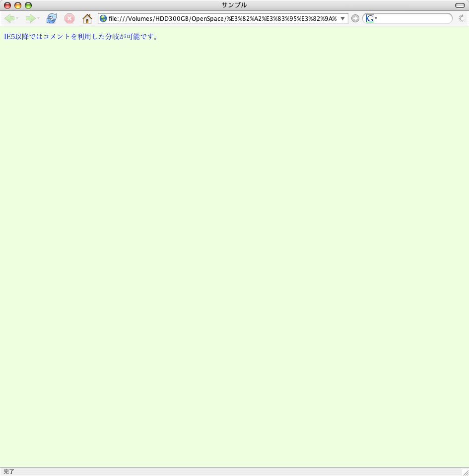Click the file:///Volumes URL address field

(222, 18)
